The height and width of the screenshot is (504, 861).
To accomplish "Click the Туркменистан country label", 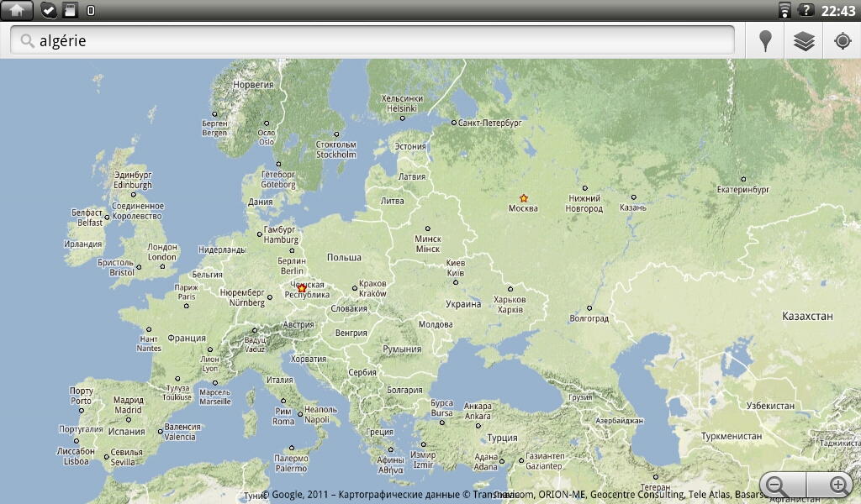I will [x=732, y=437].
